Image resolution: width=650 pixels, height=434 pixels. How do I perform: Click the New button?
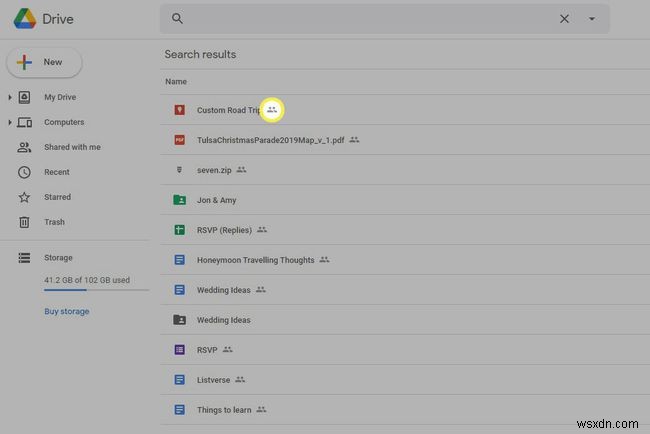click(x=44, y=62)
